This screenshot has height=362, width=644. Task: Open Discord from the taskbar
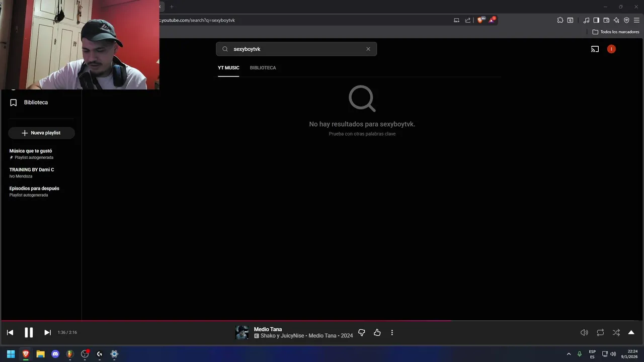click(55, 354)
